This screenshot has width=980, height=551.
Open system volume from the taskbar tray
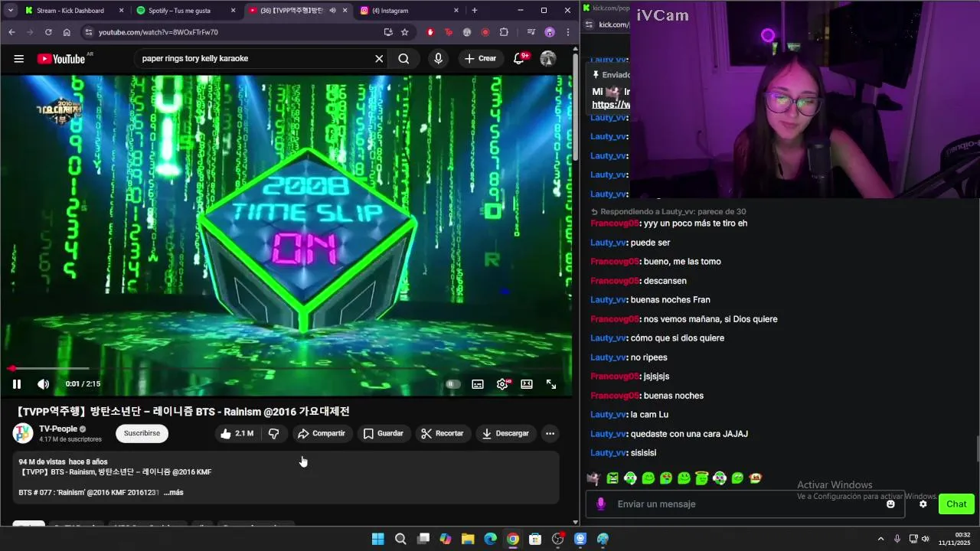pos(925,539)
